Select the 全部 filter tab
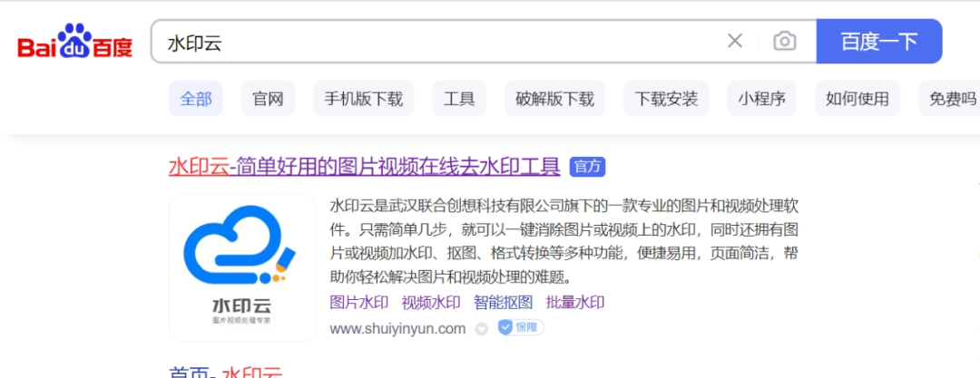The image size is (980, 378). click(x=196, y=98)
